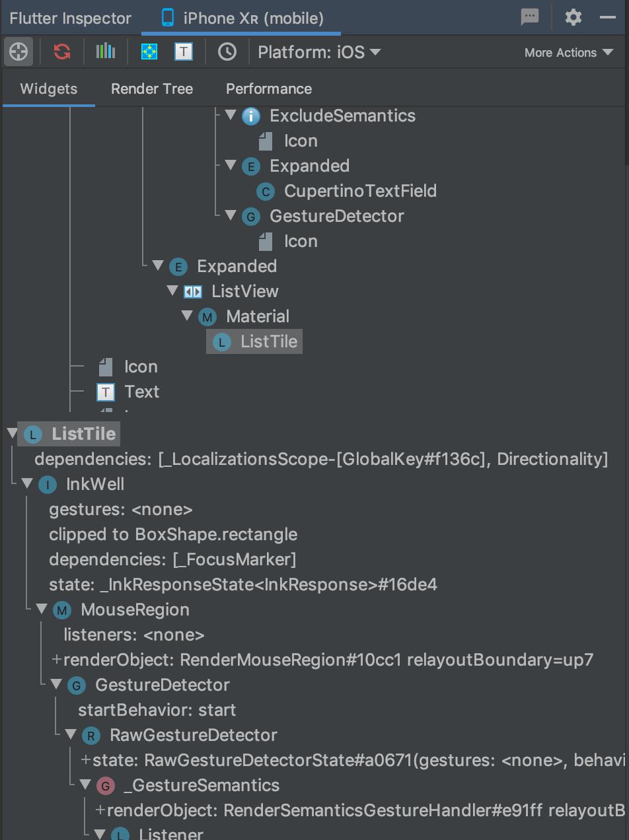Click the M icon of MouseRegion
The width and height of the screenshot is (629, 840).
pos(62,610)
